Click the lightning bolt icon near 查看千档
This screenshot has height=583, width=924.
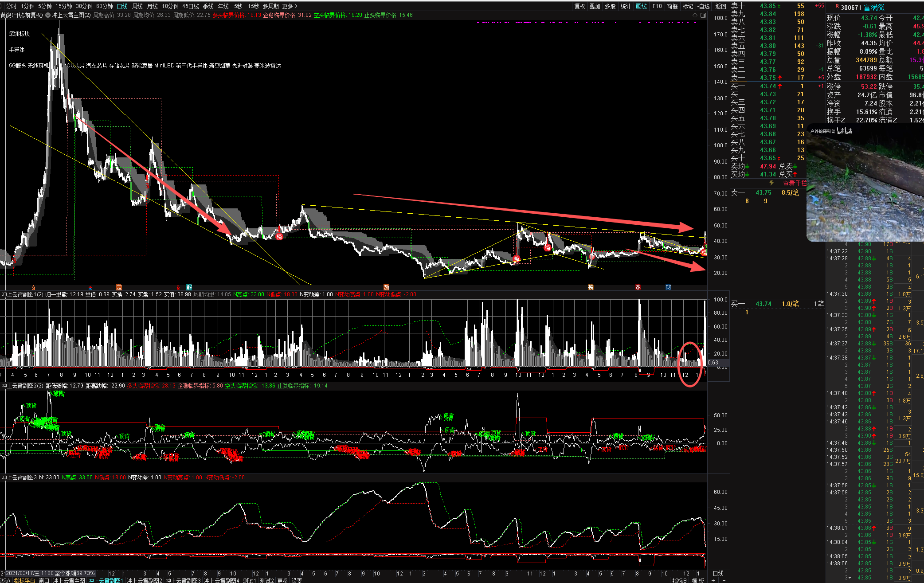[x=771, y=183]
